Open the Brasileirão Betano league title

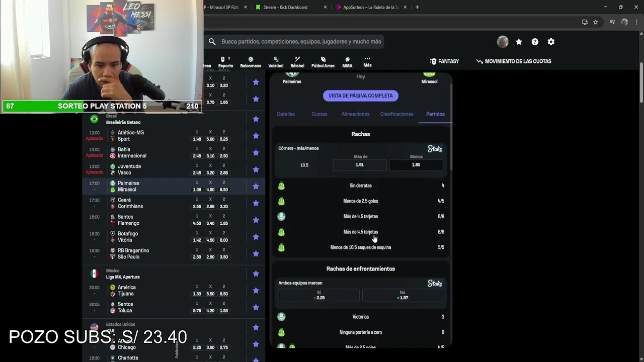click(123, 122)
